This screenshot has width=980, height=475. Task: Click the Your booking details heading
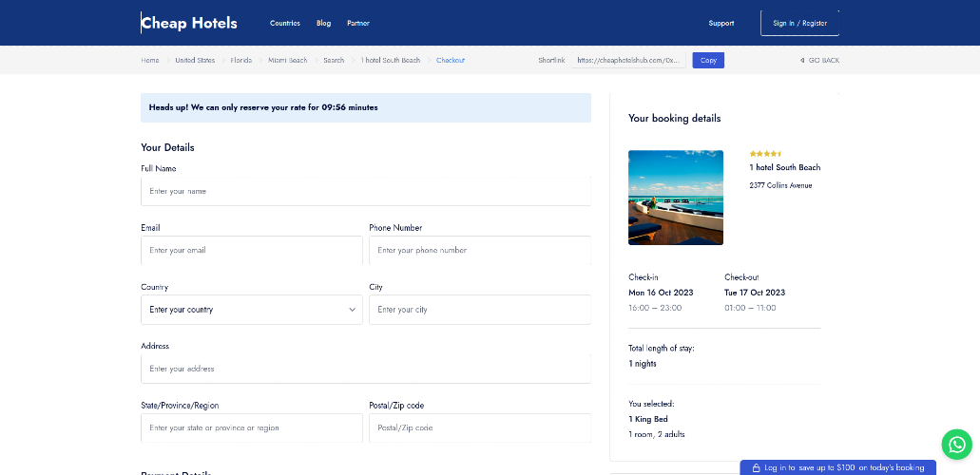coord(674,119)
